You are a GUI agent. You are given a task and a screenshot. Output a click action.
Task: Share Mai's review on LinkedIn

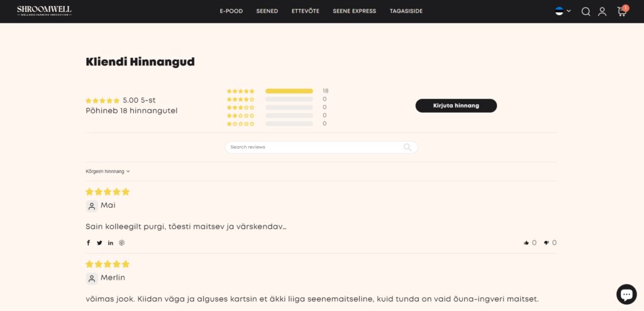[111, 243]
